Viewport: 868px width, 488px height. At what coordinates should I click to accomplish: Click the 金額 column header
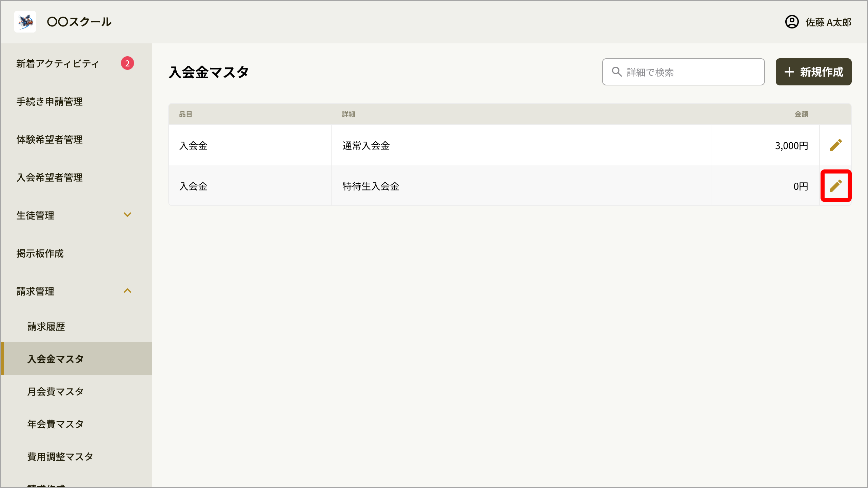click(x=801, y=114)
